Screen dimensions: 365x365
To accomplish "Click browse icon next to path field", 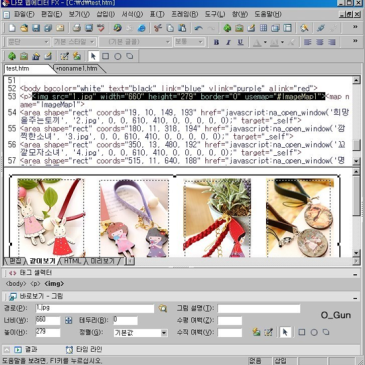I will click(x=163, y=308).
